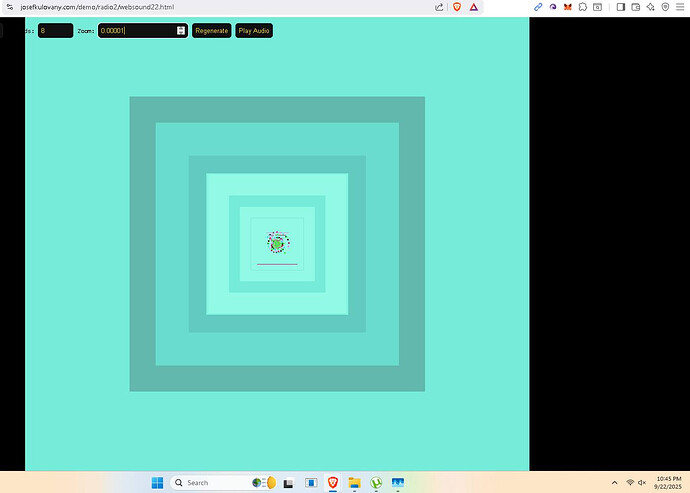Click the chain link extension icon
This screenshot has height=493, width=690.
point(538,7)
